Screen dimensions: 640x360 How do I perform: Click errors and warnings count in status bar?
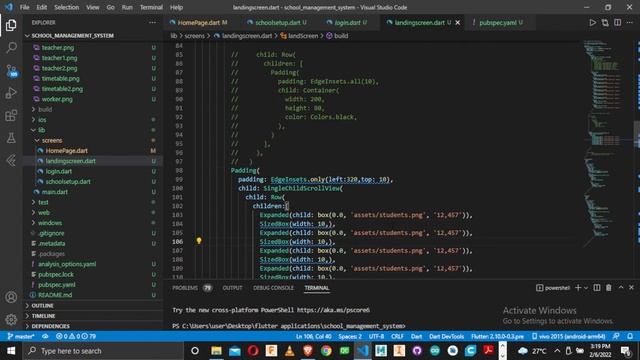(76, 336)
